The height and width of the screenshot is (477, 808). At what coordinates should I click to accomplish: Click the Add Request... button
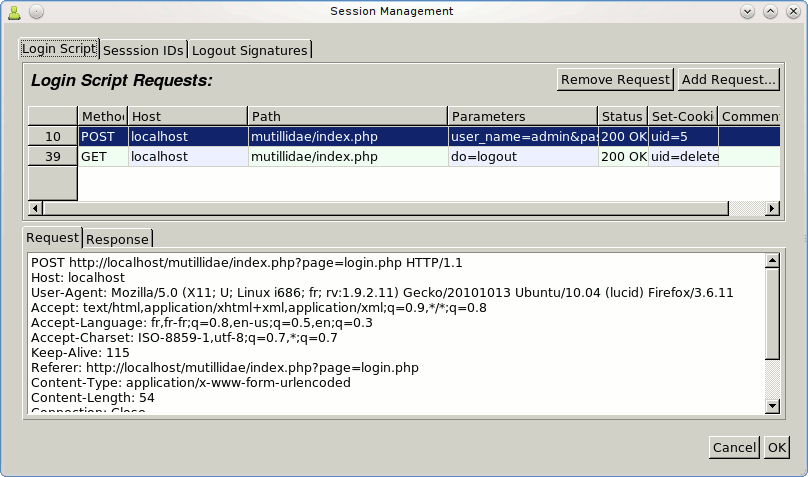(728, 79)
